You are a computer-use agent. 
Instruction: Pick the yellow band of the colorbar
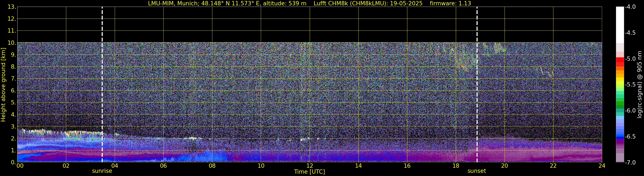point(620,79)
